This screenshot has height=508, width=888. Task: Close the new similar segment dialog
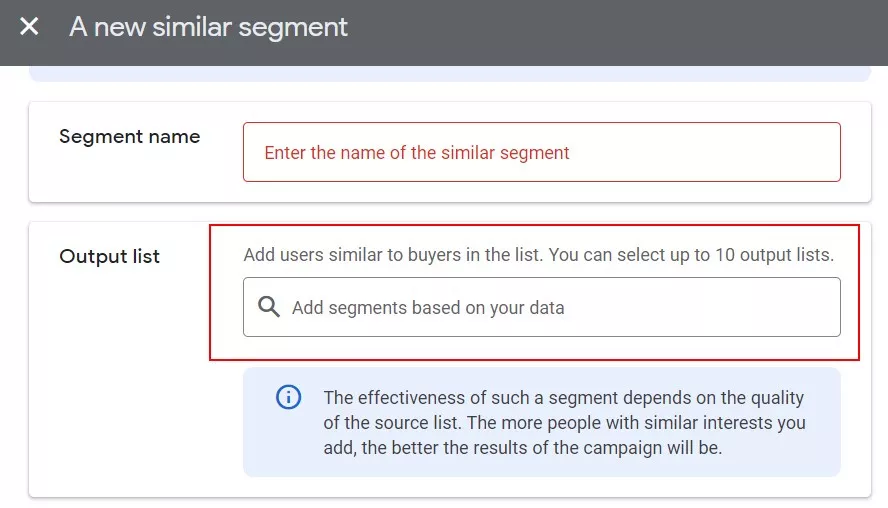pyautogui.click(x=29, y=27)
